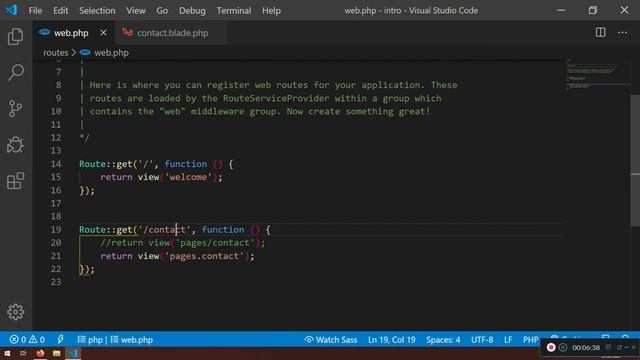Viewport: 640px width, 360px height.
Task: Click line number 19 in gutter
Action: tap(56, 229)
